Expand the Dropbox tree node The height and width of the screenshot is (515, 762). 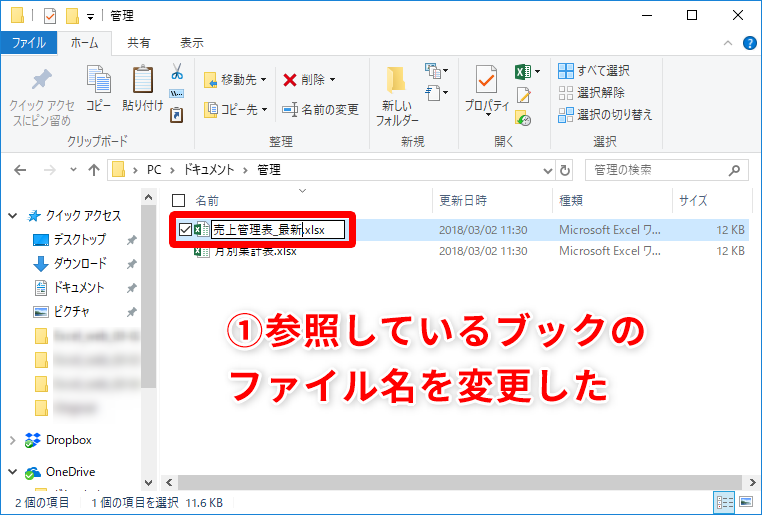[x=13, y=441]
